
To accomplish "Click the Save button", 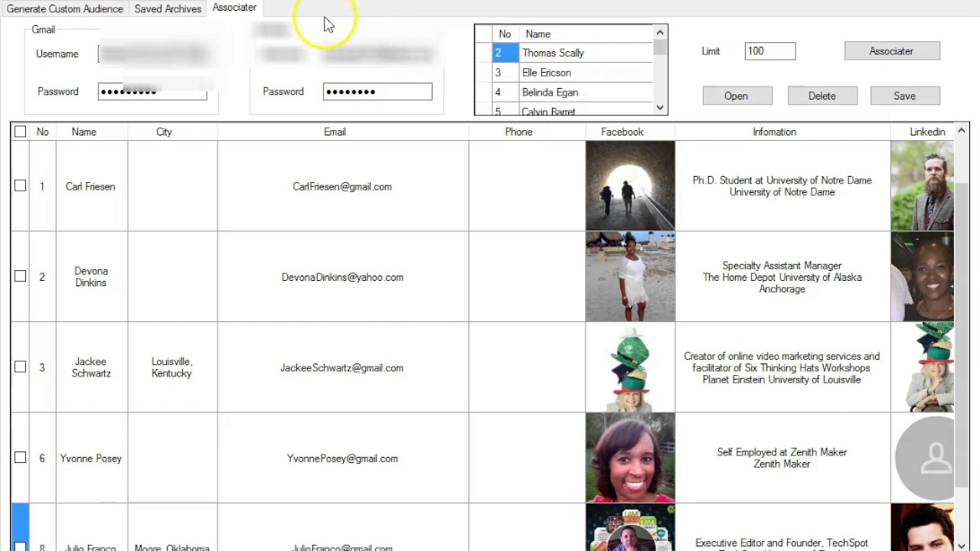I will pos(904,96).
